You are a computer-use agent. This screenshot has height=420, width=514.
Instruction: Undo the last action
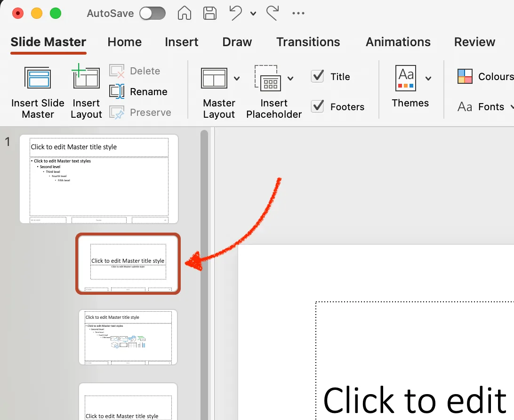[x=236, y=14]
